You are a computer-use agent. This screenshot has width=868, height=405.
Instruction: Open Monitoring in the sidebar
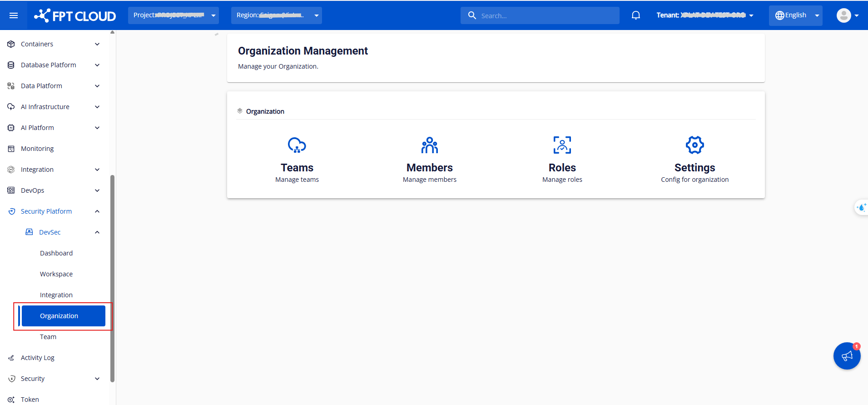37,149
